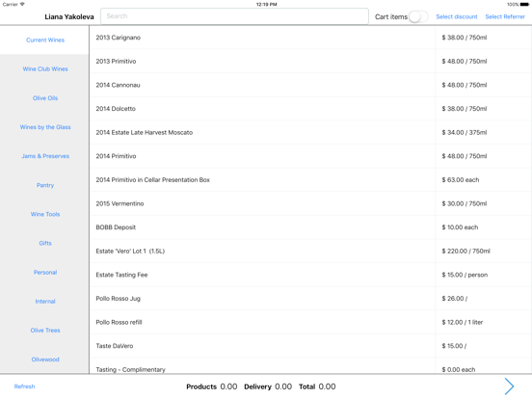Click the $ 12.00 / 1 liter price
Viewport: 532px width, 399px height.
462,322
